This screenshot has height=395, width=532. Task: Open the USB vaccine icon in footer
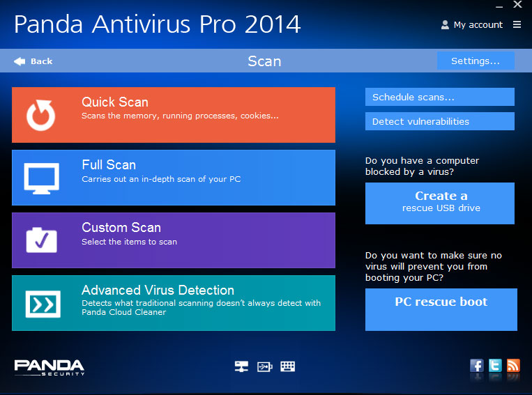coord(265,366)
